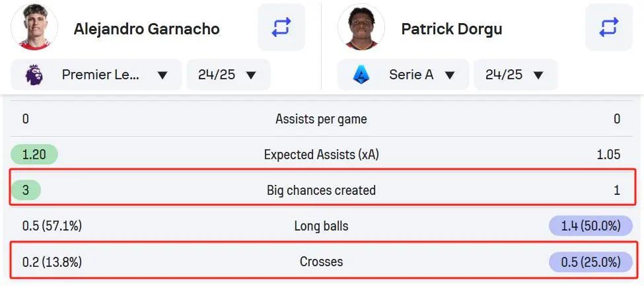The width and height of the screenshot is (644, 286).
Task: Click Patrick Dorgu's profile photo
Action: [x=361, y=28]
